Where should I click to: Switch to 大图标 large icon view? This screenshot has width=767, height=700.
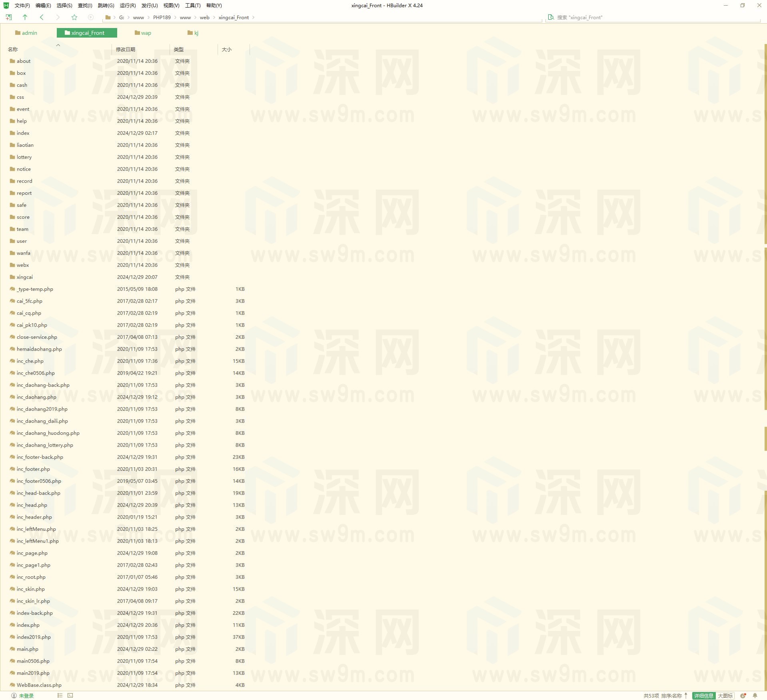coord(725,696)
